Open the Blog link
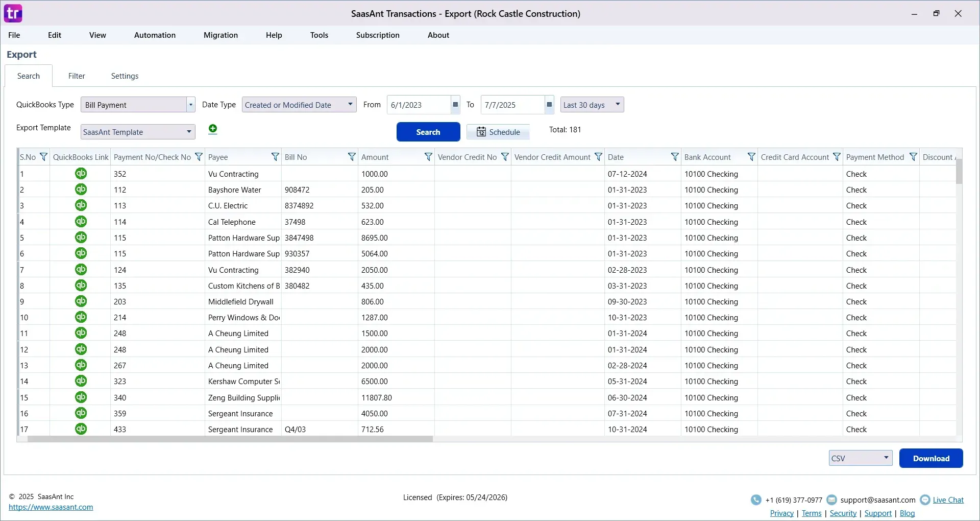Viewport: 980px width, 521px height. coord(907,513)
